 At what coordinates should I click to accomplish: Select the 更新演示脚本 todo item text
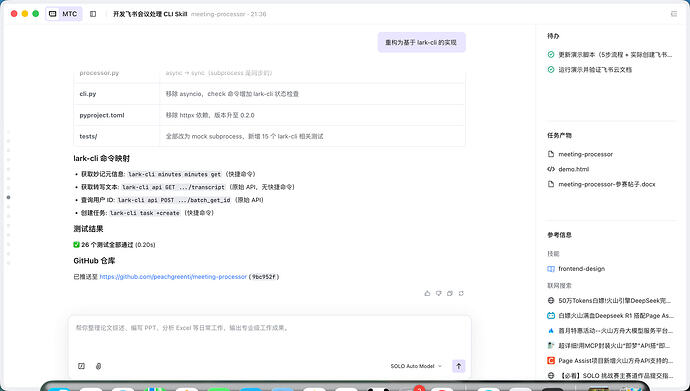pos(615,55)
